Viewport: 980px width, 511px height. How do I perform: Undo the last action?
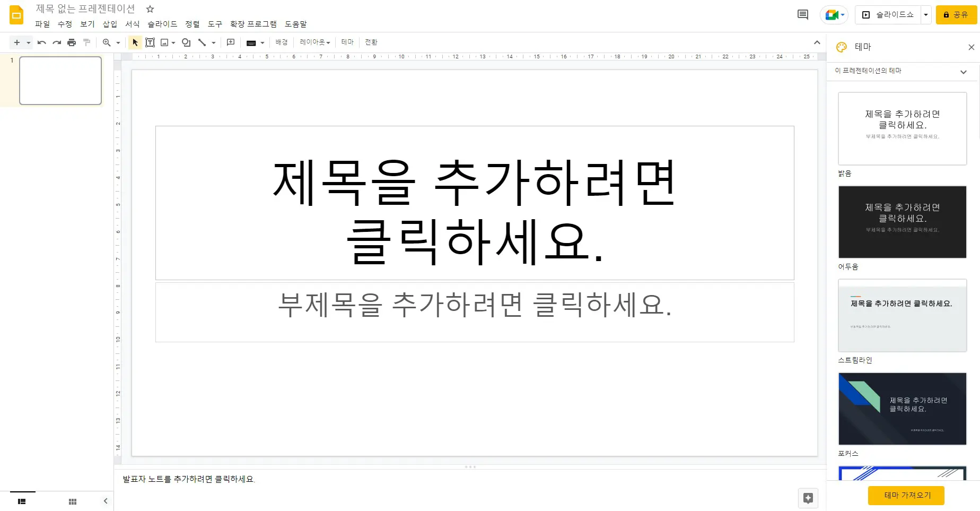(x=42, y=42)
